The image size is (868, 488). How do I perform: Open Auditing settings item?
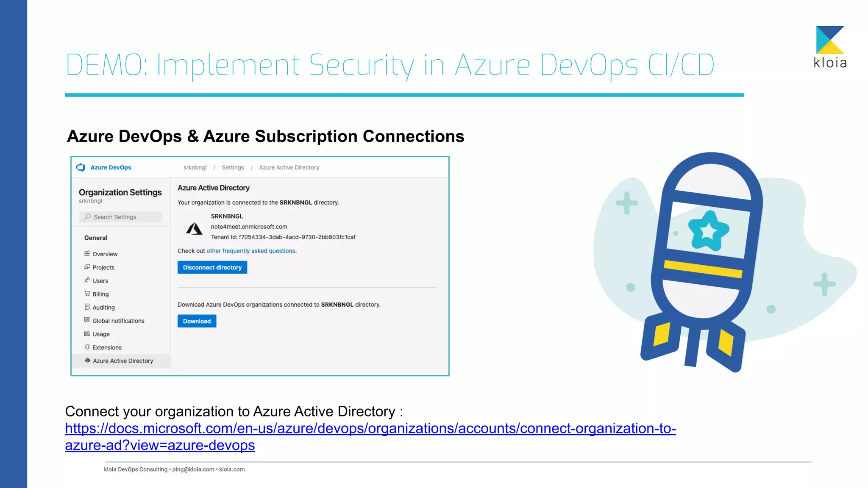pyautogui.click(x=103, y=308)
